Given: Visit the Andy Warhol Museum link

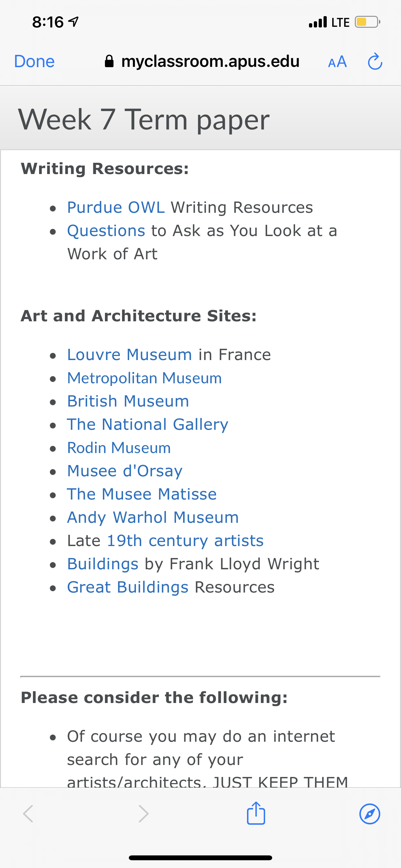Looking at the screenshot, I should tap(153, 518).
